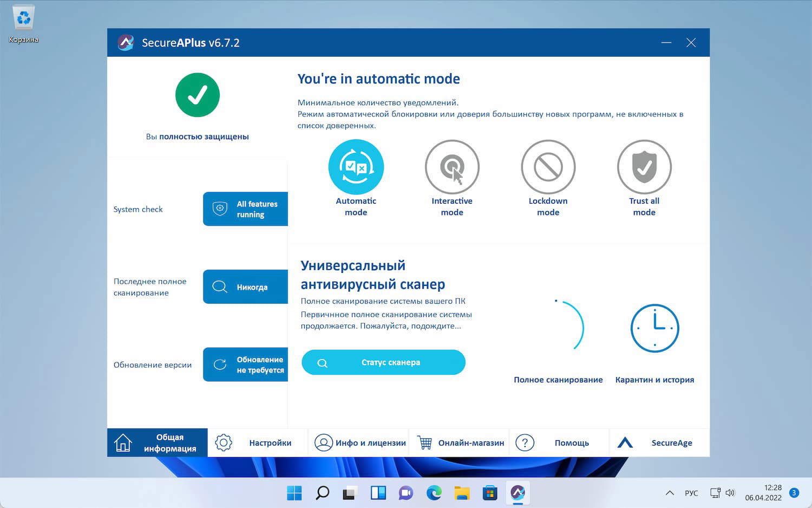Open Task View on taskbar

[350, 493]
